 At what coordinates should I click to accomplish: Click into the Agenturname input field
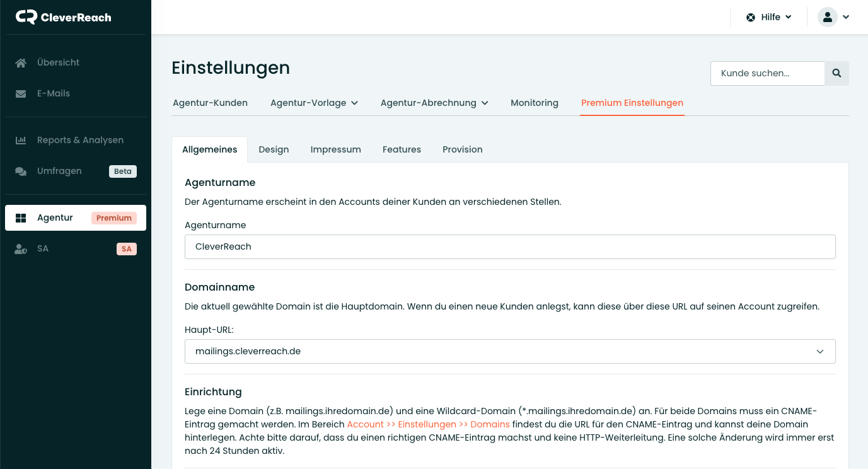510,246
